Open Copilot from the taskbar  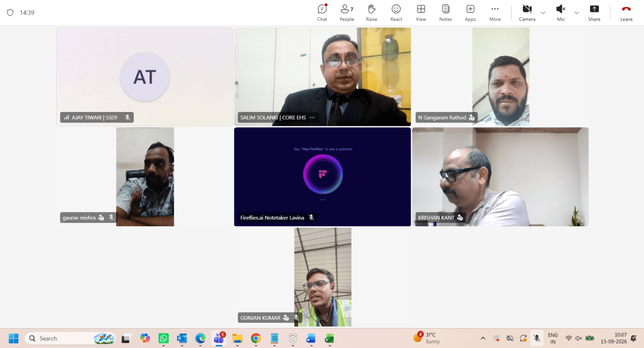[x=145, y=338]
